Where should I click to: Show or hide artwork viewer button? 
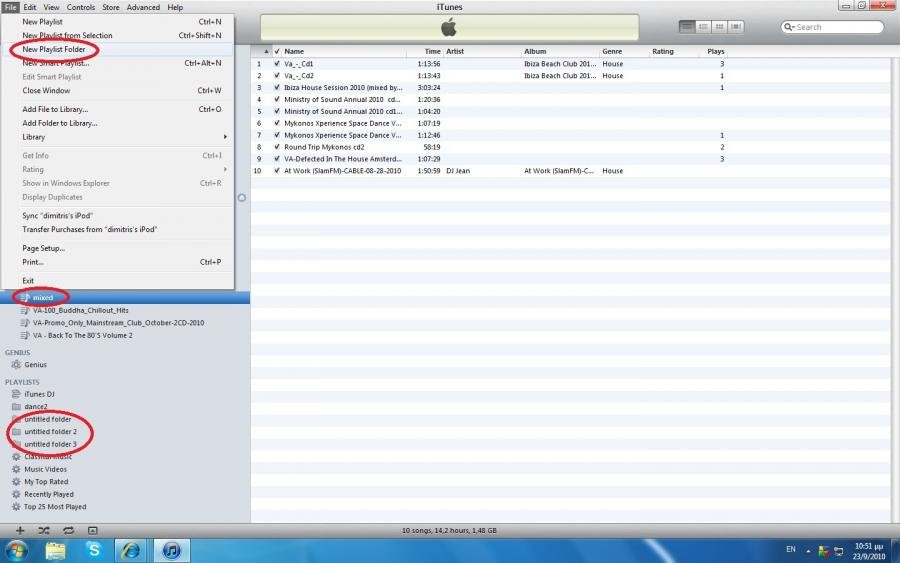[x=92, y=531]
